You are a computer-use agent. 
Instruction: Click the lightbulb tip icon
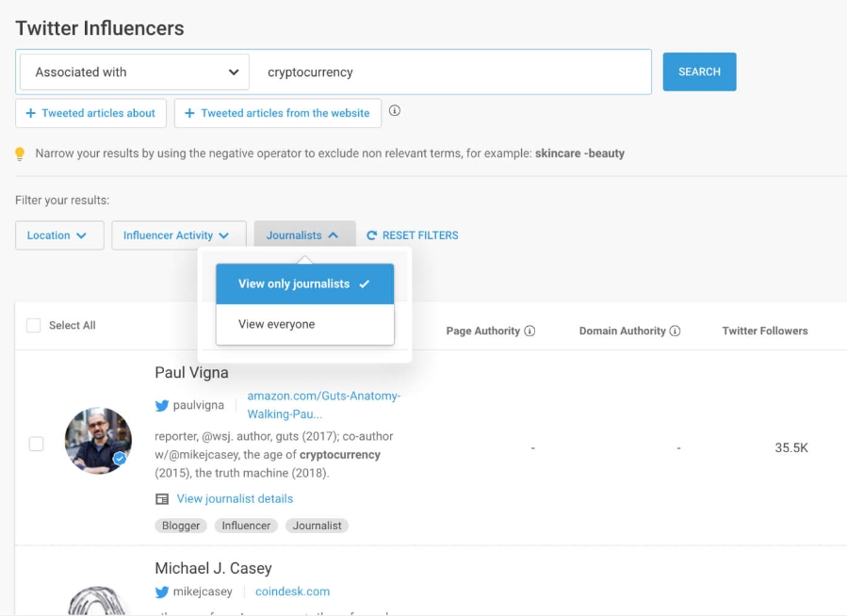[20, 154]
